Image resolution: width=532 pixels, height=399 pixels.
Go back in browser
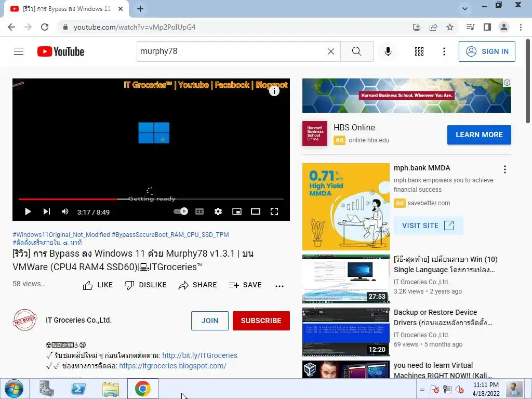11,27
